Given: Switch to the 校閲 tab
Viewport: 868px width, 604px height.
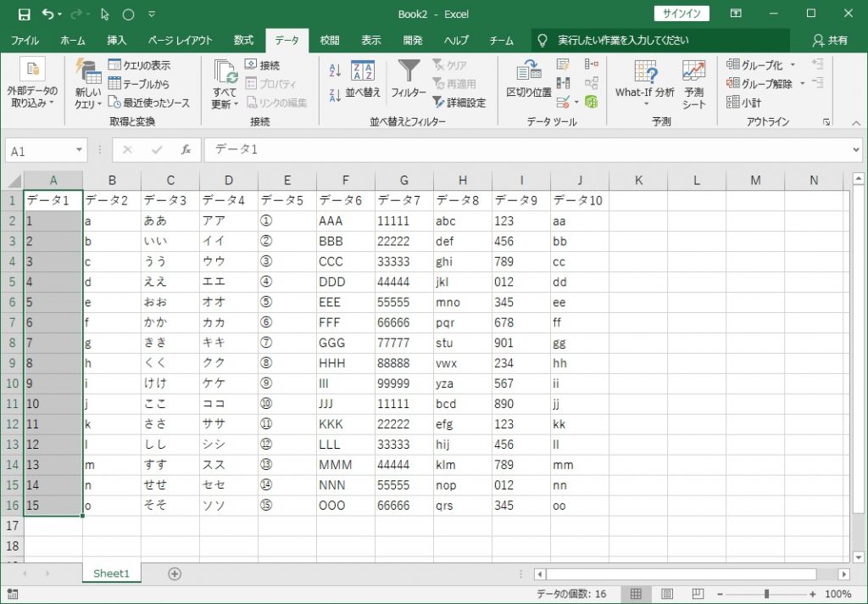Looking at the screenshot, I should 330,41.
